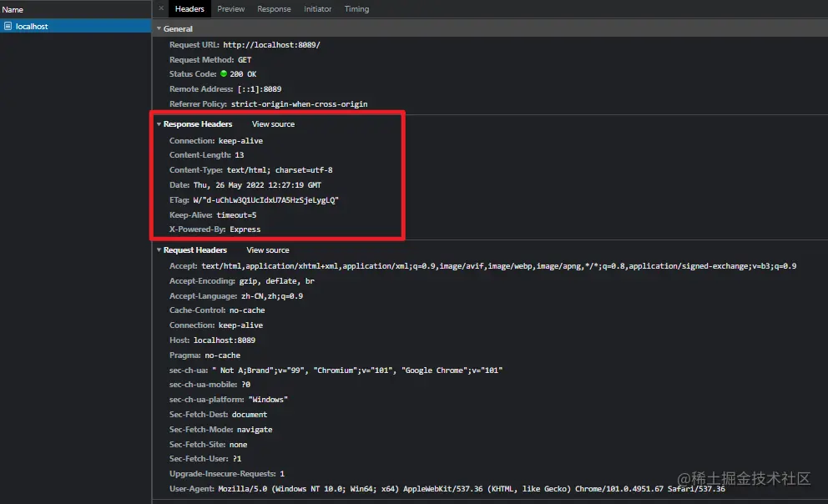Select Upgrade-Insecure-Requests value 1
Image resolution: width=828 pixels, height=504 pixels.
coord(282,474)
